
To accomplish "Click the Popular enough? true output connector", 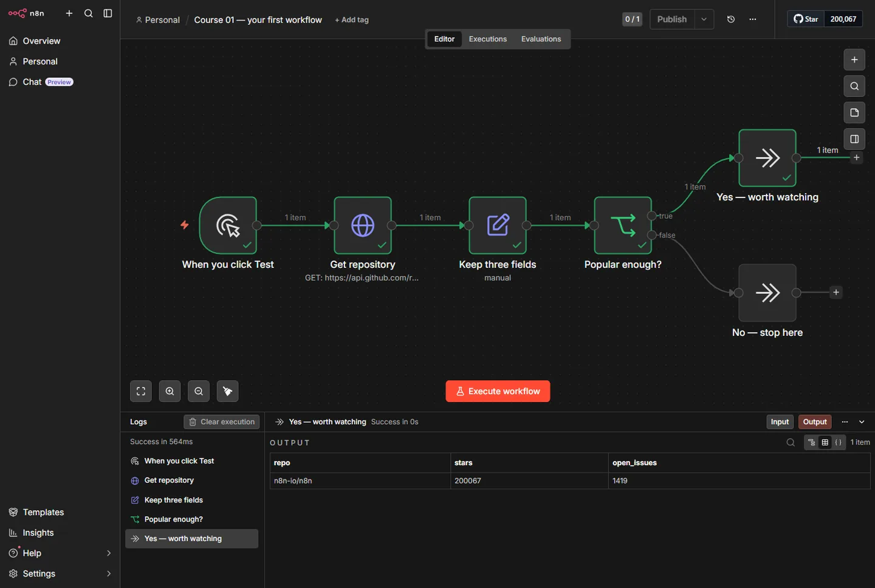I will pyautogui.click(x=652, y=216).
